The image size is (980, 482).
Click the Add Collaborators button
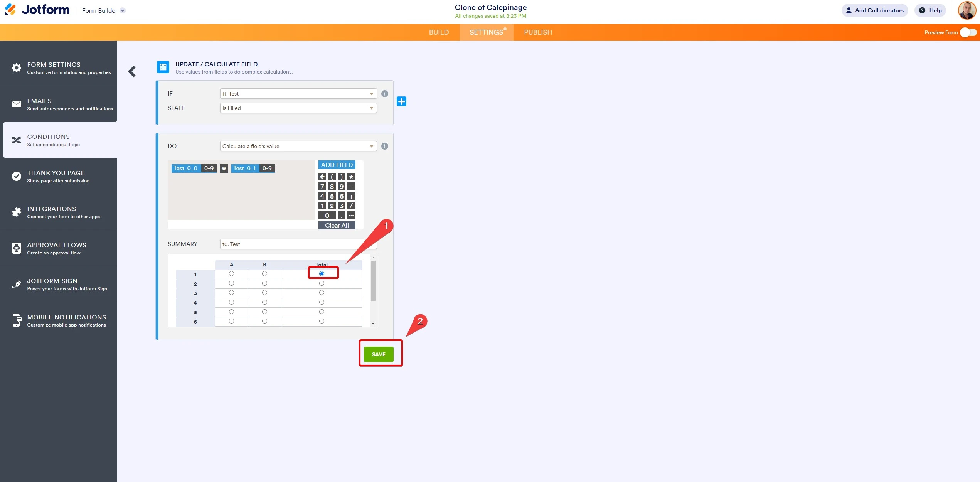(875, 10)
